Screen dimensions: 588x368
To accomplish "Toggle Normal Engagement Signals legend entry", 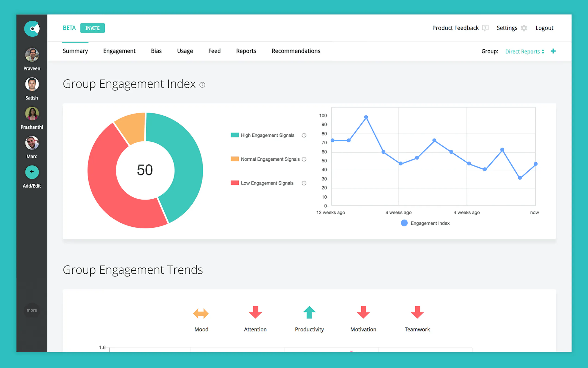I will tap(270, 159).
